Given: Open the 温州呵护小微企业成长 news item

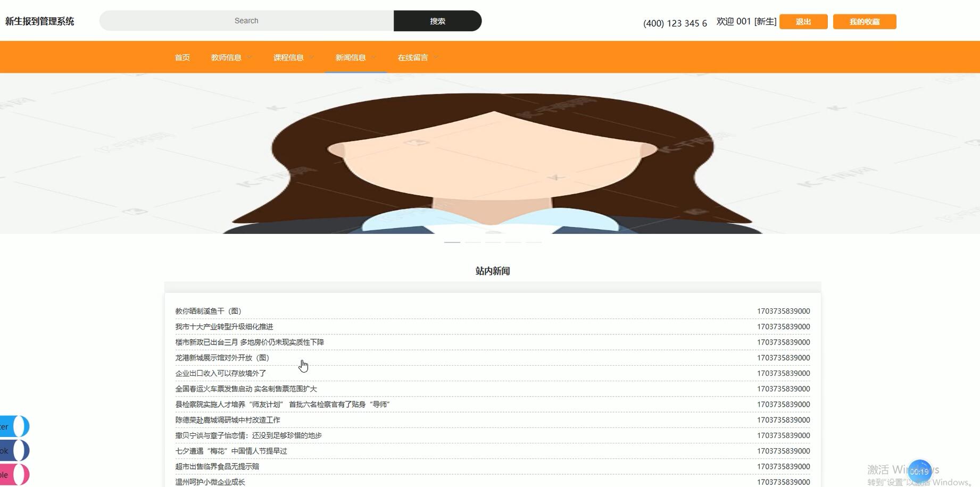Looking at the screenshot, I should pos(210,482).
